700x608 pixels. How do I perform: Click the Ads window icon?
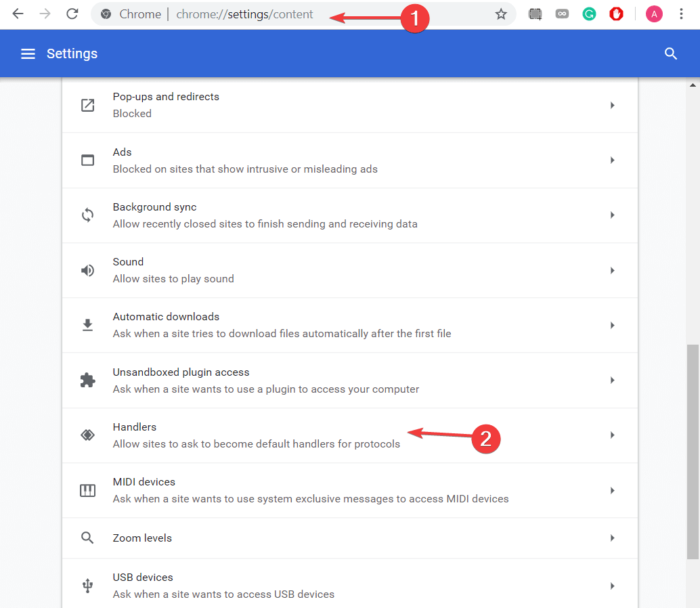coord(87,160)
